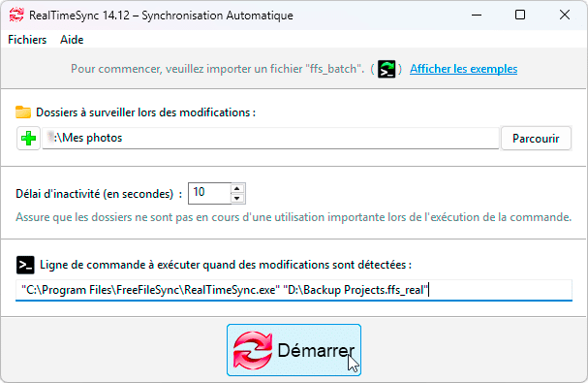Viewport: 588px width, 383px height.
Task: Close the RealTimeSync window
Action: pyautogui.click(x=565, y=15)
